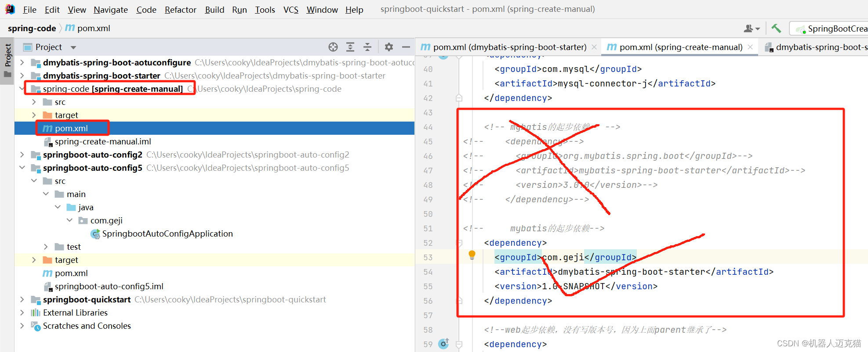The height and width of the screenshot is (352, 868).
Task: Open the Refactor menu
Action: tap(180, 10)
